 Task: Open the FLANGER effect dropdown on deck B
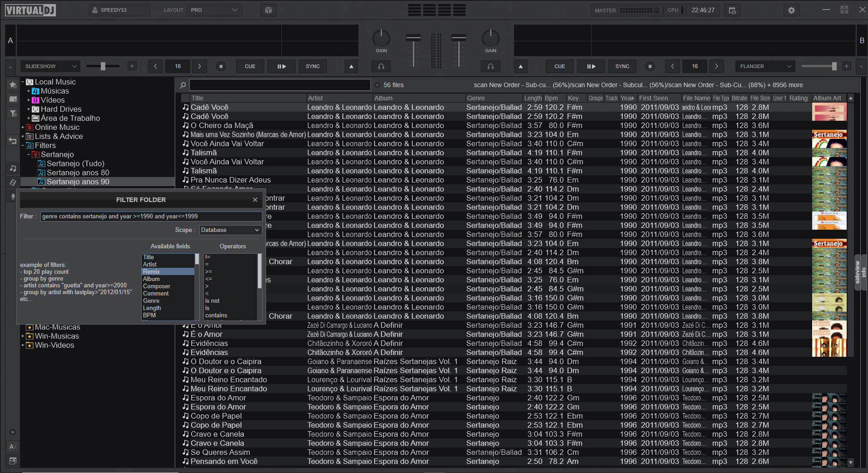tap(765, 66)
